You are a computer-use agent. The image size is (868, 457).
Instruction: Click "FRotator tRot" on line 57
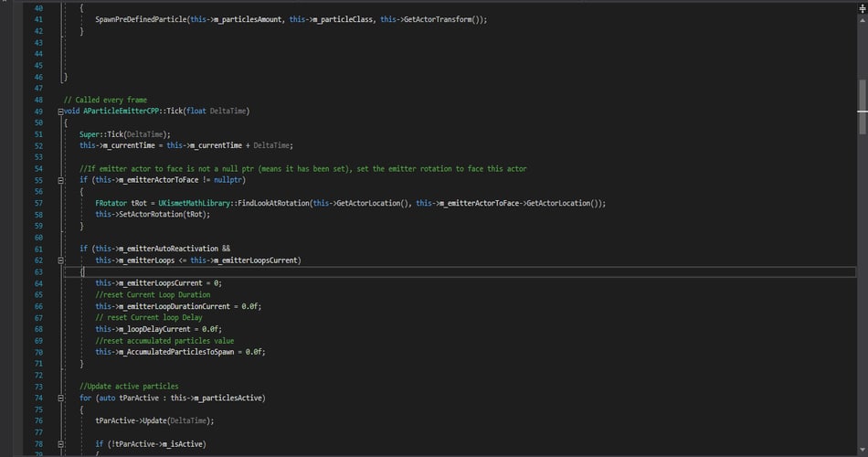tap(121, 203)
